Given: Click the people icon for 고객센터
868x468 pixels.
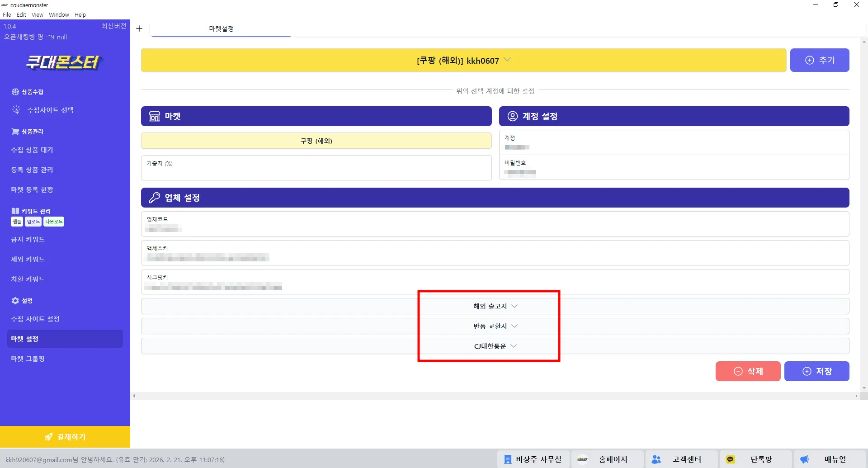Looking at the screenshot, I should 656,459.
